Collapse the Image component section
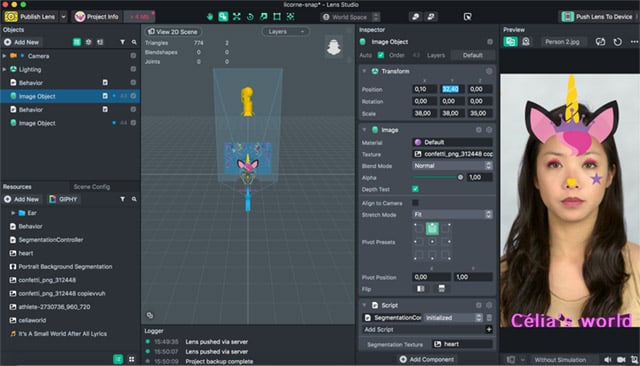 (x=364, y=130)
